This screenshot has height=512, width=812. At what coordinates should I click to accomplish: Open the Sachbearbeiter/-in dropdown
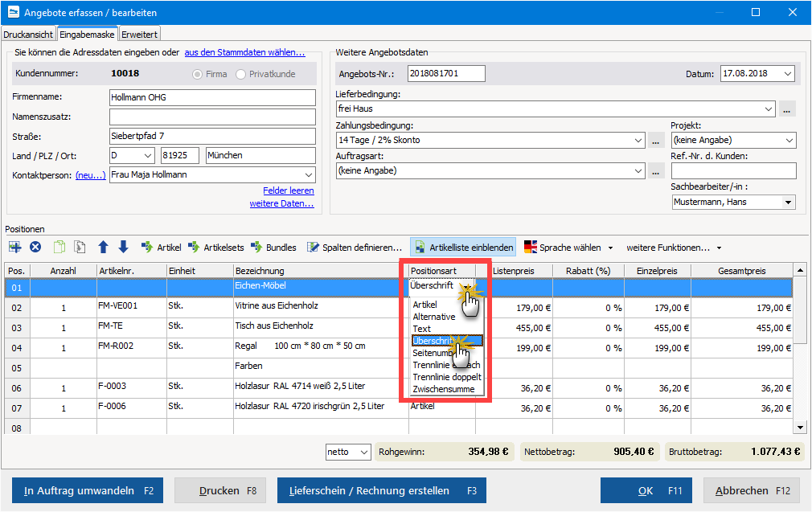pos(788,202)
